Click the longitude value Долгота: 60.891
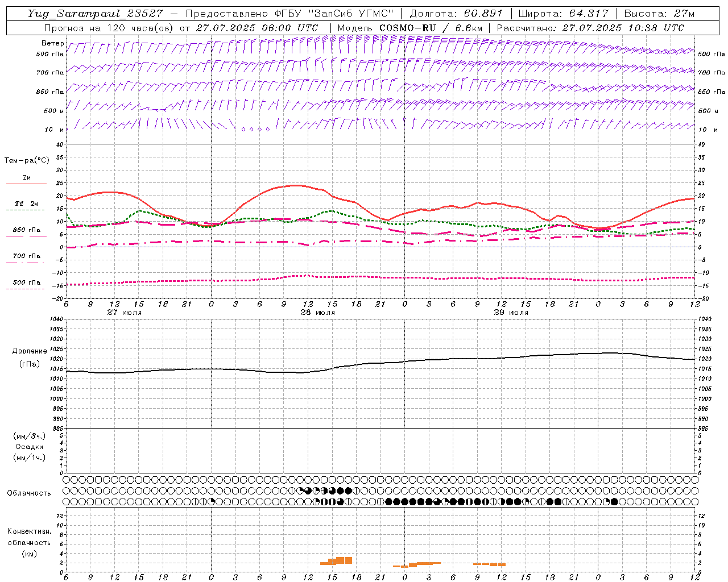The width and height of the screenshot is (728, 582). click(x=456, y=14)
